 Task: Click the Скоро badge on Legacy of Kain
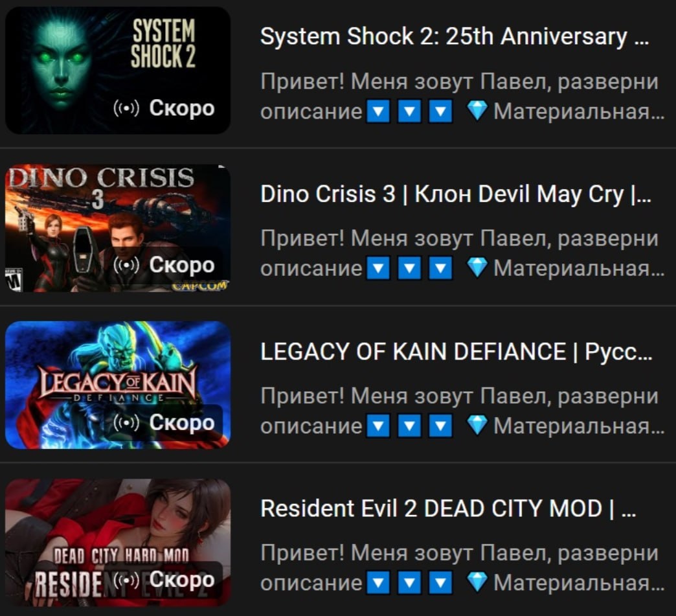pyautogui.click(x=164, y=423)
